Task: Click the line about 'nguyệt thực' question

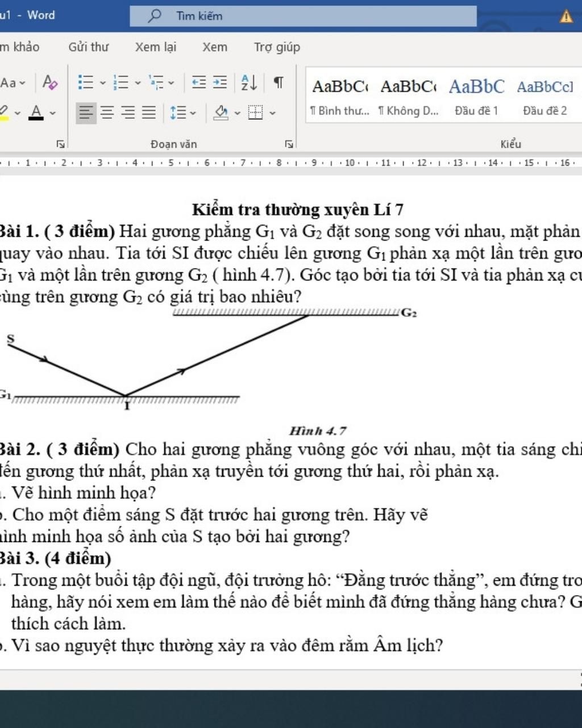Action: (227, 646)
